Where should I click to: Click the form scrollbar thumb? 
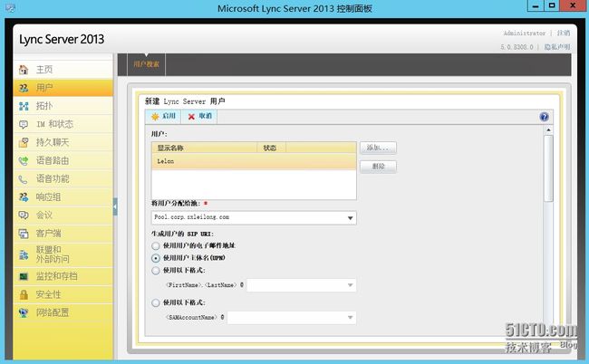coord(548,168)
